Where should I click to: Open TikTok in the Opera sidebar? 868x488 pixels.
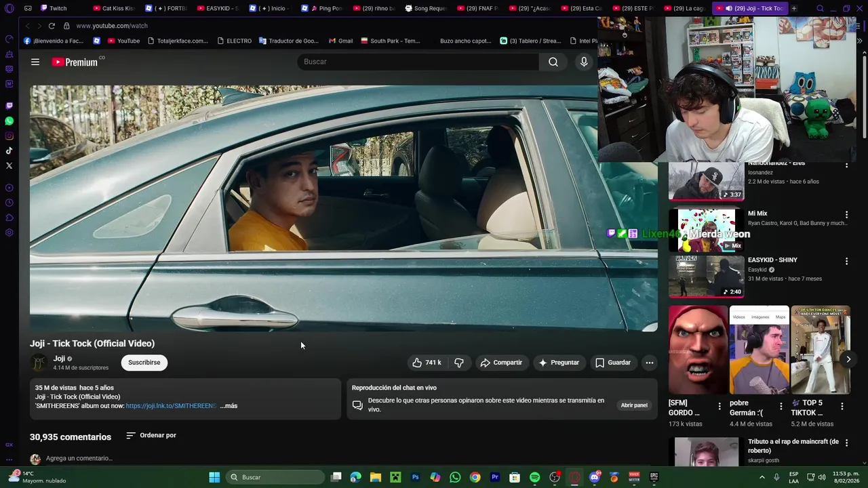point(9,150)
